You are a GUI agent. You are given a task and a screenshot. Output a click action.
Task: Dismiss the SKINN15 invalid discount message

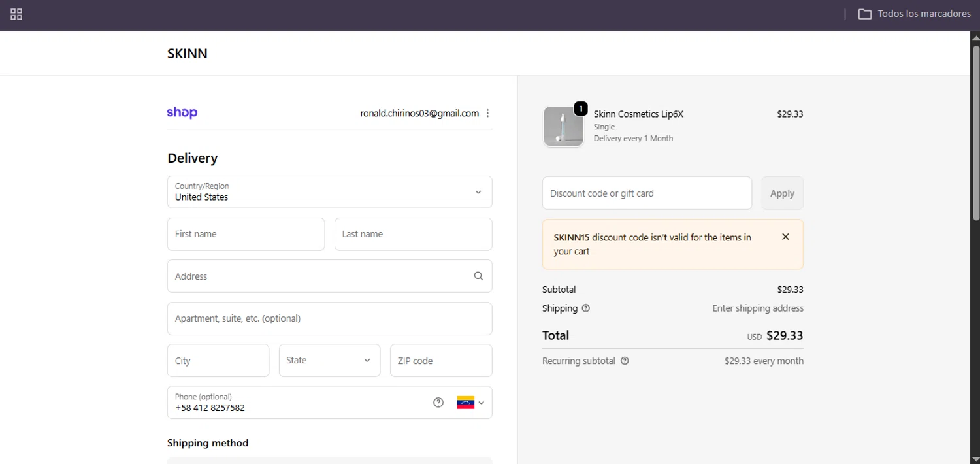(785, 237)
